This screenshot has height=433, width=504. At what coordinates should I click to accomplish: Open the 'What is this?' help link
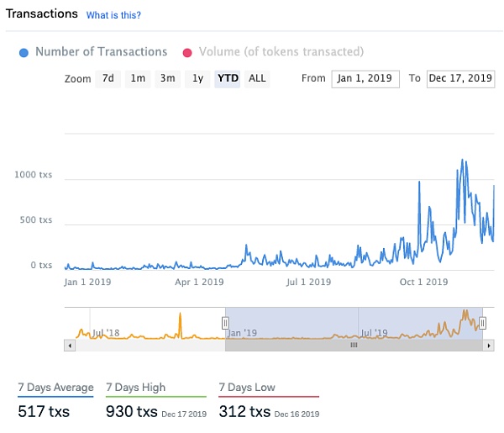click(x=113, y=15)
